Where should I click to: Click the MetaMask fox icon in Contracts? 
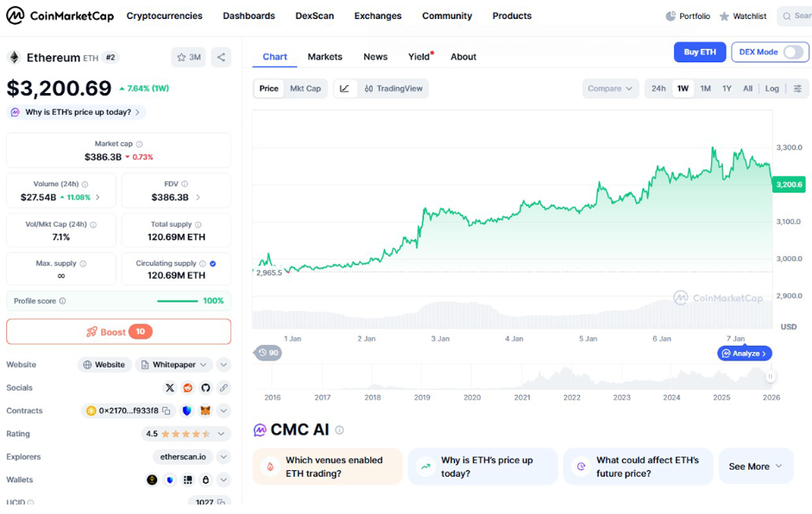tap(205, 411)
